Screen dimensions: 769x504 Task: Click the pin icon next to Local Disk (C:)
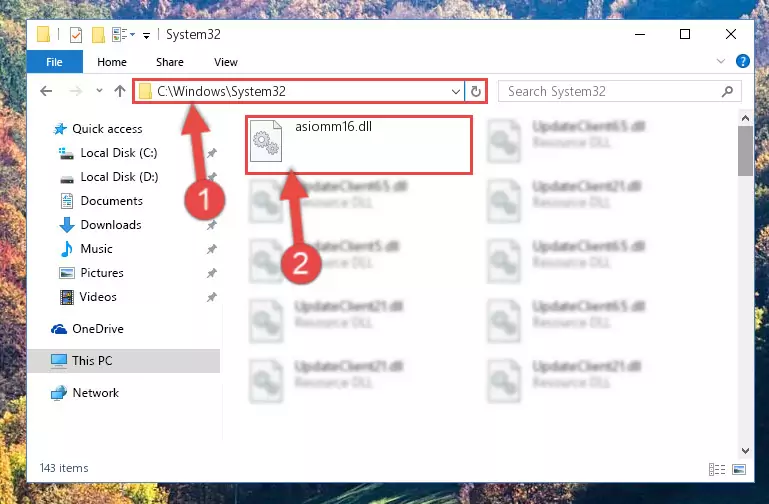[211, 153]
